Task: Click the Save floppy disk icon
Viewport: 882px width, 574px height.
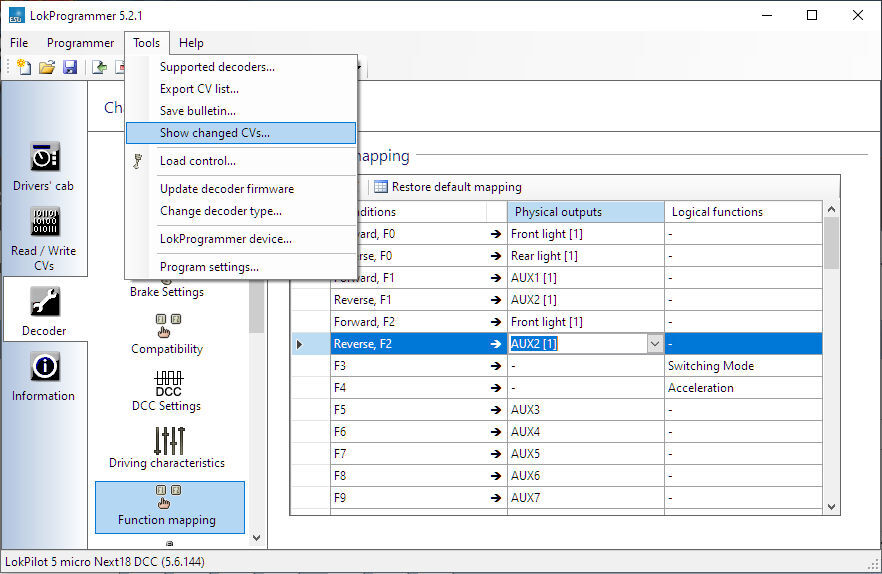Action: click(70, 68)
